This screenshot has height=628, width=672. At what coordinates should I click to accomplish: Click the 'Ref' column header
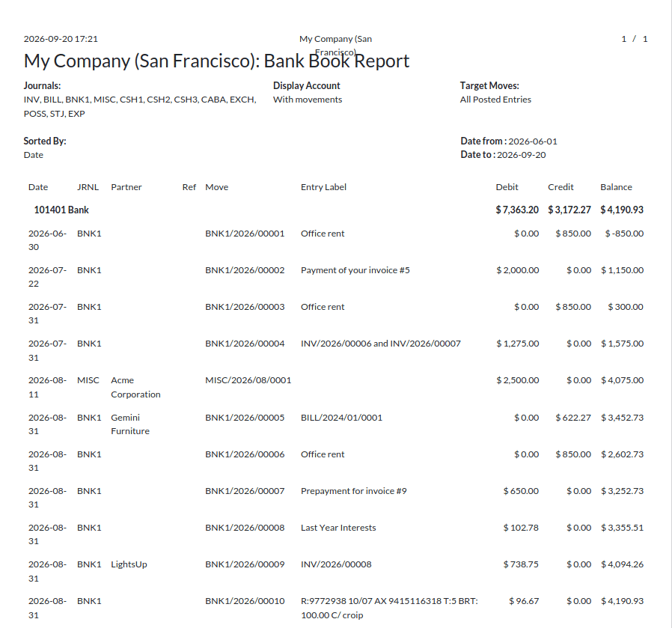tap(189, 187)
